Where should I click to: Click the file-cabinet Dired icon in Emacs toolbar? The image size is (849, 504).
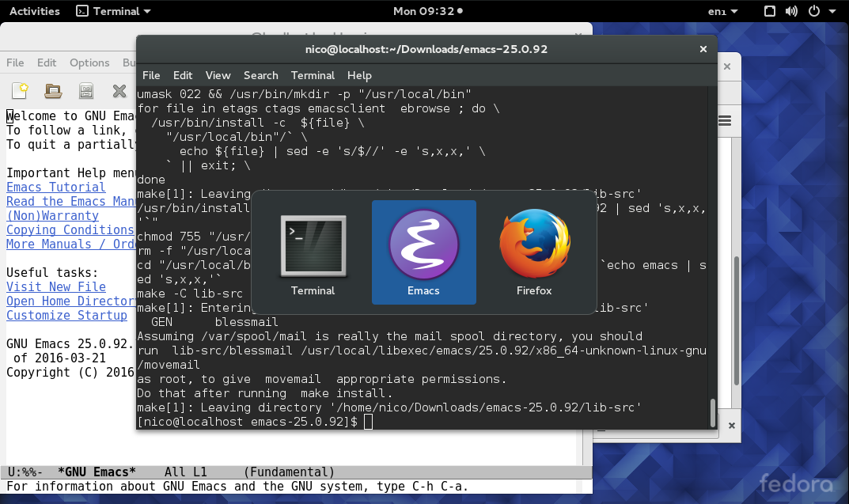85,91
